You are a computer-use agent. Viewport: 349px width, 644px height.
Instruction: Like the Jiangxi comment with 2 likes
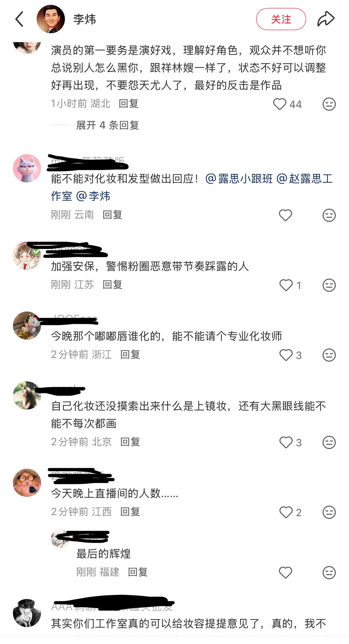pos(286,512)
